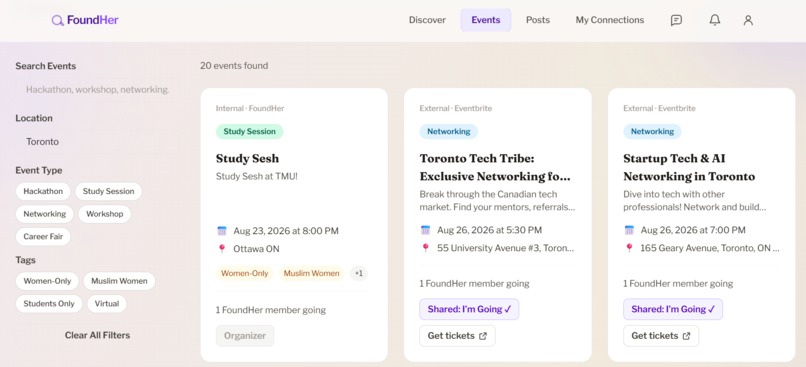Open the notifications bell icon

(x=715, y=20)
